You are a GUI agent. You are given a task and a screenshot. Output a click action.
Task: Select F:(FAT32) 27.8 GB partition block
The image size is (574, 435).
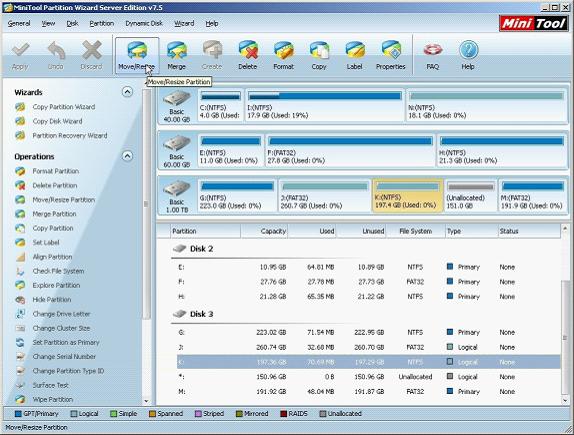point(350,150)
